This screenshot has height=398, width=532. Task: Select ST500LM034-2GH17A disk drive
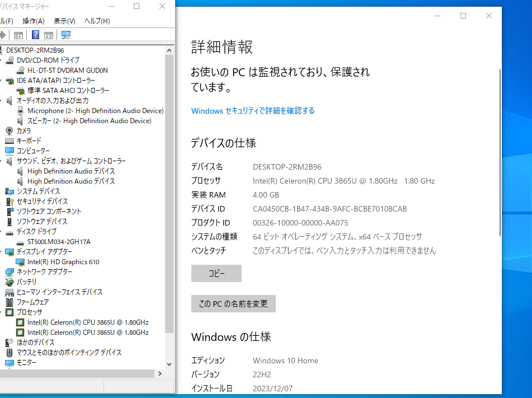point(59,242)
